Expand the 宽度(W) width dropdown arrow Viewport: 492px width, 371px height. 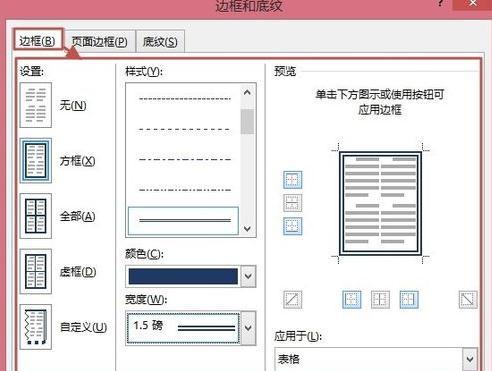(248, 328)
